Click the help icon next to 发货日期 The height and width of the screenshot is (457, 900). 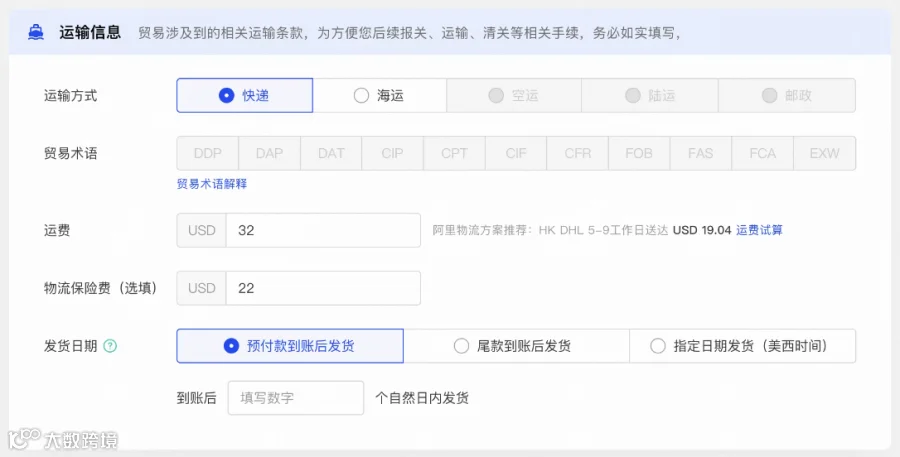pos(110,346)
